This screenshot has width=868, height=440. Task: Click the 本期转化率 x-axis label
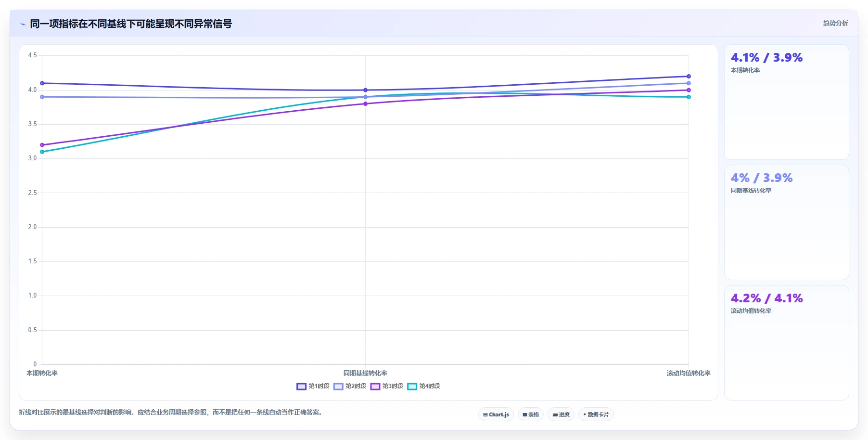pyautogui.click(x=42, y=373)
